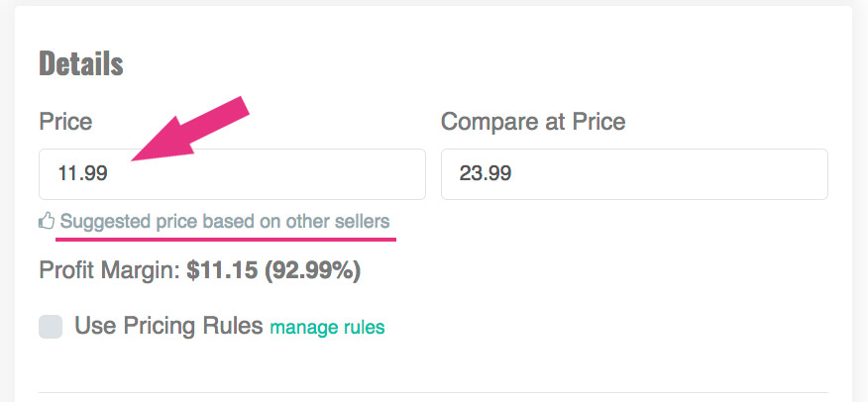Click the 11.99 value in Price

[x=82, y=174]
